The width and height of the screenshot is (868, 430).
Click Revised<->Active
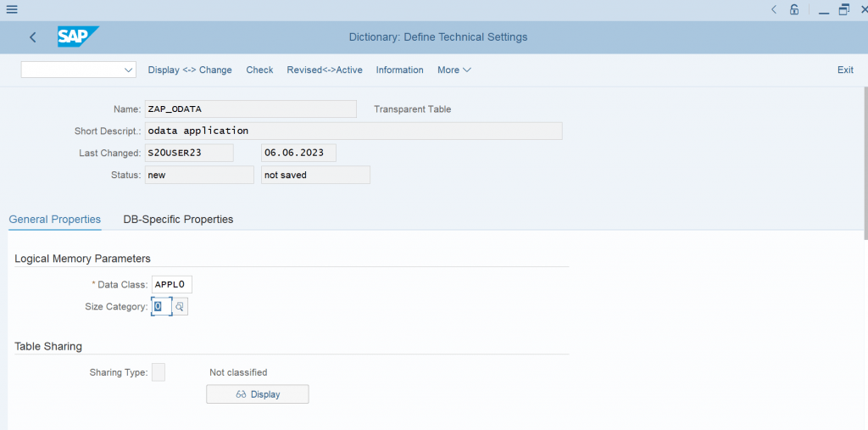coord(325,70)
